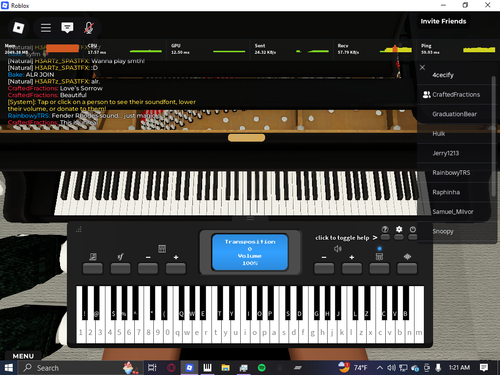Open the system volume tray icon
The image size is (500, 375).
[391, 368]
